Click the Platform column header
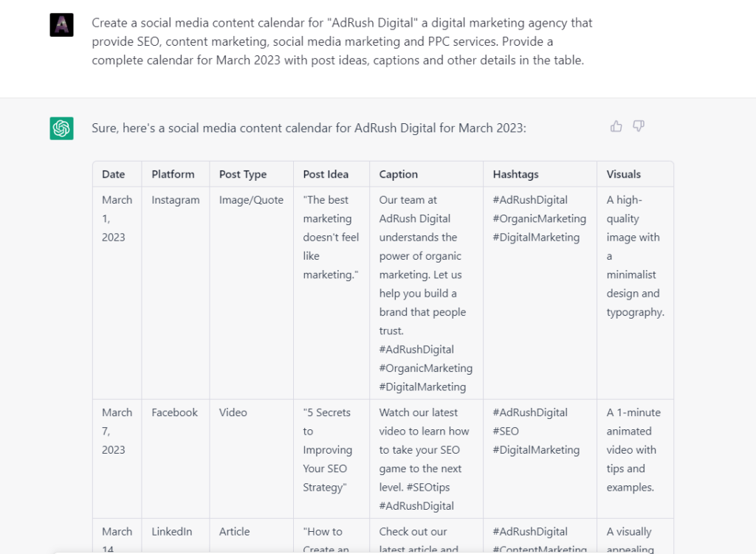 [x=172, y=174]
